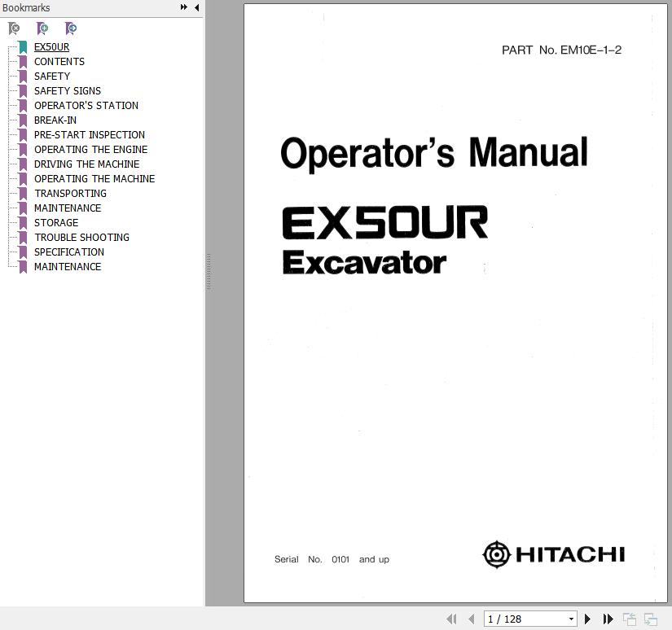Click the find current bookmark icon
Viewport: 672px width, 630px height.
coord(71,28)
